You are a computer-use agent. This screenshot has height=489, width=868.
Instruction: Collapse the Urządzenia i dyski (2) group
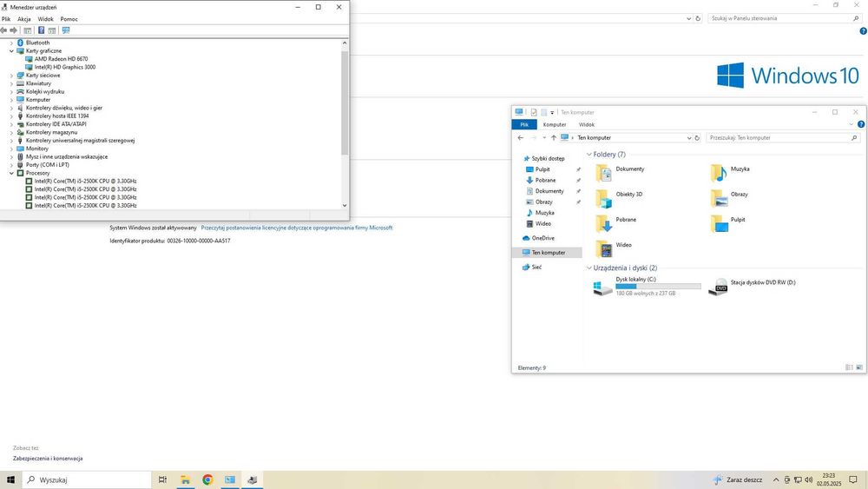(x=589, y=268)
